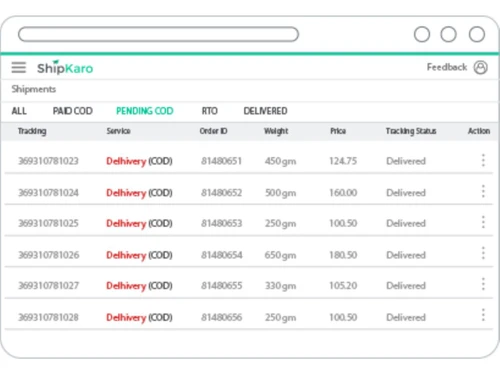The image size is (500, 375).
Task: Click the 160.00 price value
Action: (x=343, y=193)
